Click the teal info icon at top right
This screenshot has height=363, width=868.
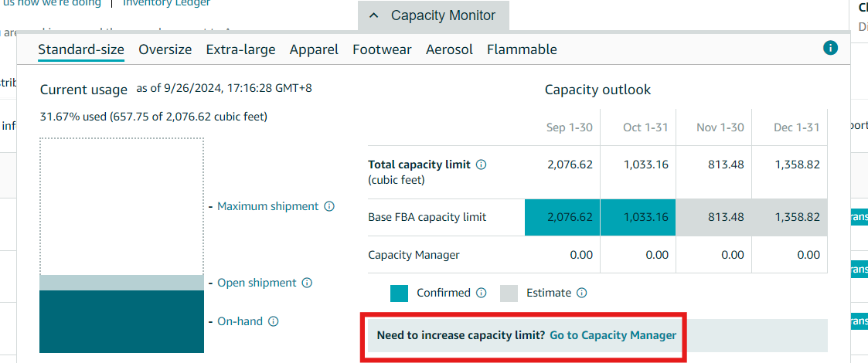click(x=831, y=48)
